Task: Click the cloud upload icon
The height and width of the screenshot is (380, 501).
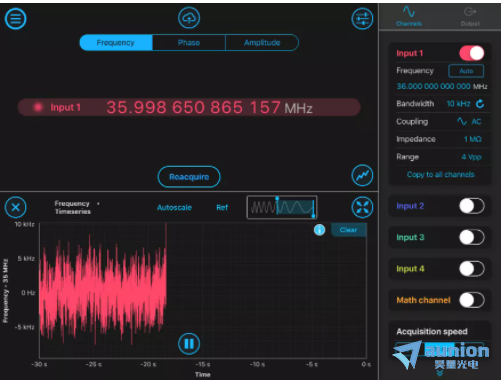Action: tap(189, 18)
